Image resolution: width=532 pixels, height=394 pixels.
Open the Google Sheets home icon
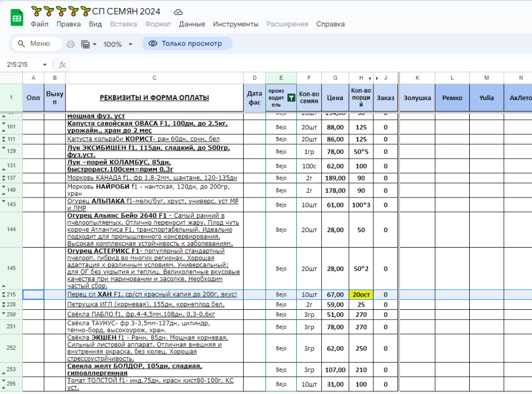coord(17,18)
